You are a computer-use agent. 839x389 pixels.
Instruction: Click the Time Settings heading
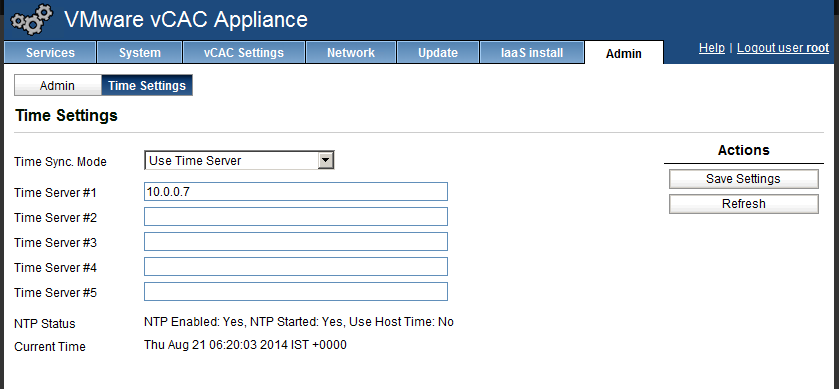click(x=66, y=116)
